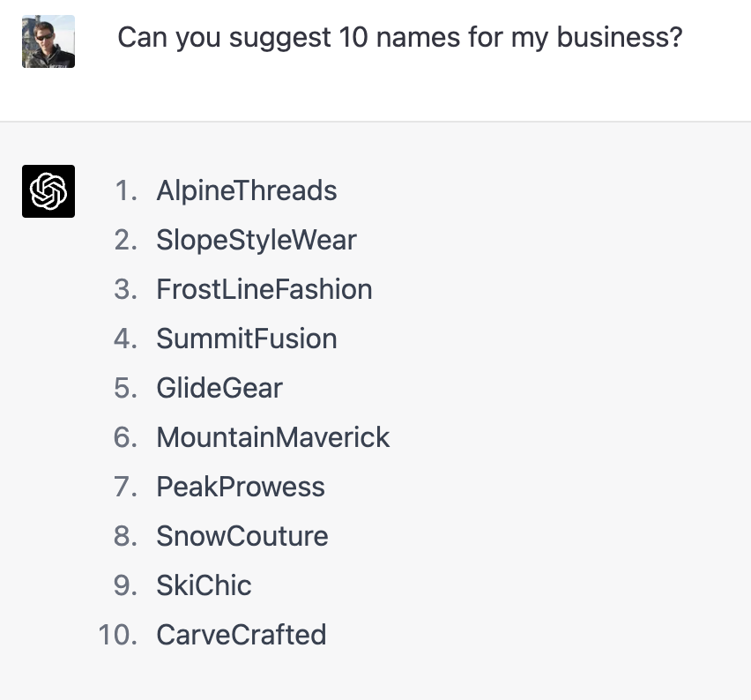Click the number 7 list marker
Image resolution: width=751 pixels, height=700 pixels.
126,487
